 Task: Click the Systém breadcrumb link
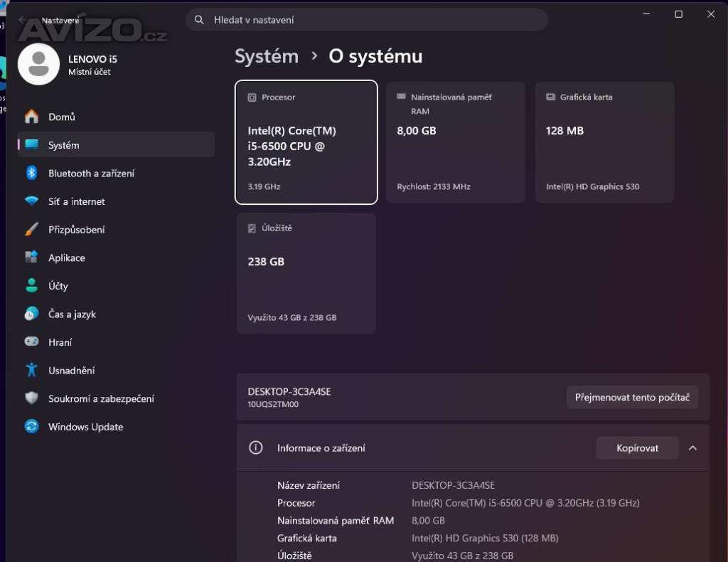pos(267,56)
